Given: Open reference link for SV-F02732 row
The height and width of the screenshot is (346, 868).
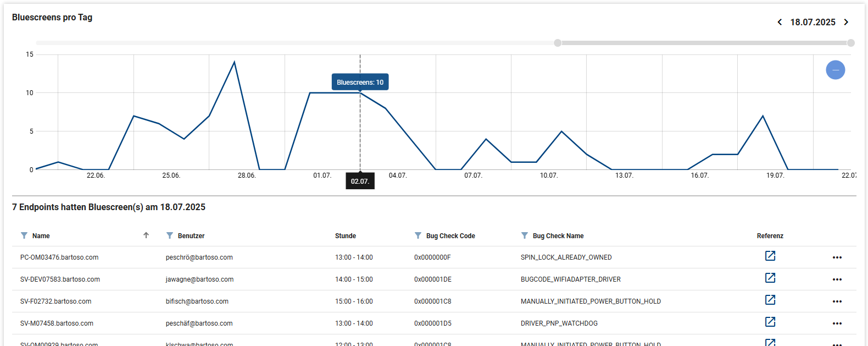Looking at the screenshot, I should (x=770, y=300).
